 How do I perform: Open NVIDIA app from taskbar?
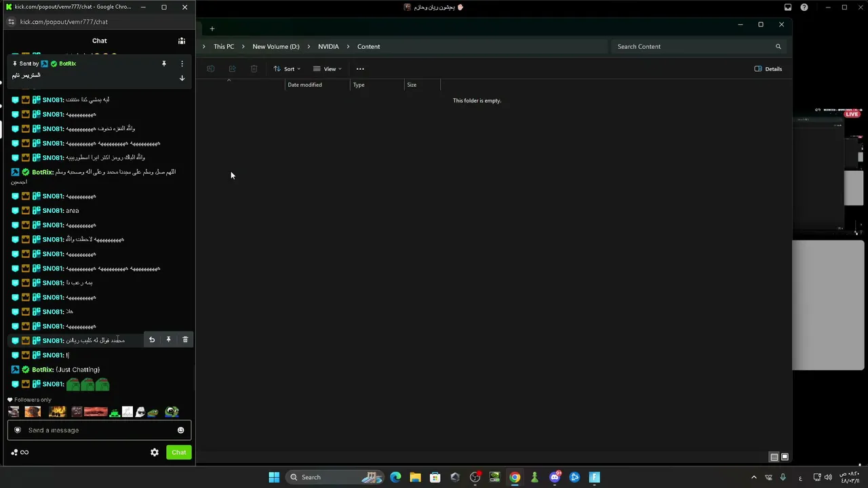pos(494,477)
